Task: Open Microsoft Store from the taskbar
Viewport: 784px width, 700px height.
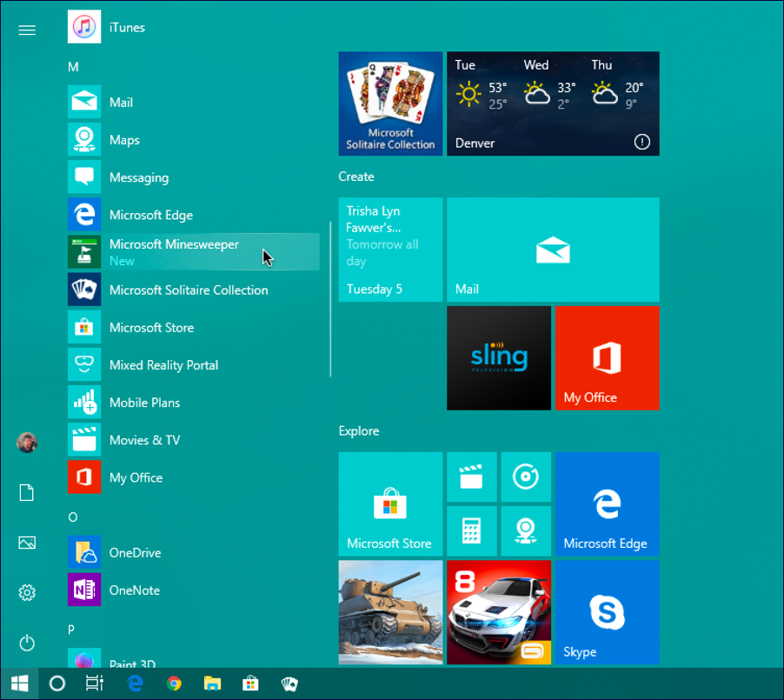Action: point(250,683)
